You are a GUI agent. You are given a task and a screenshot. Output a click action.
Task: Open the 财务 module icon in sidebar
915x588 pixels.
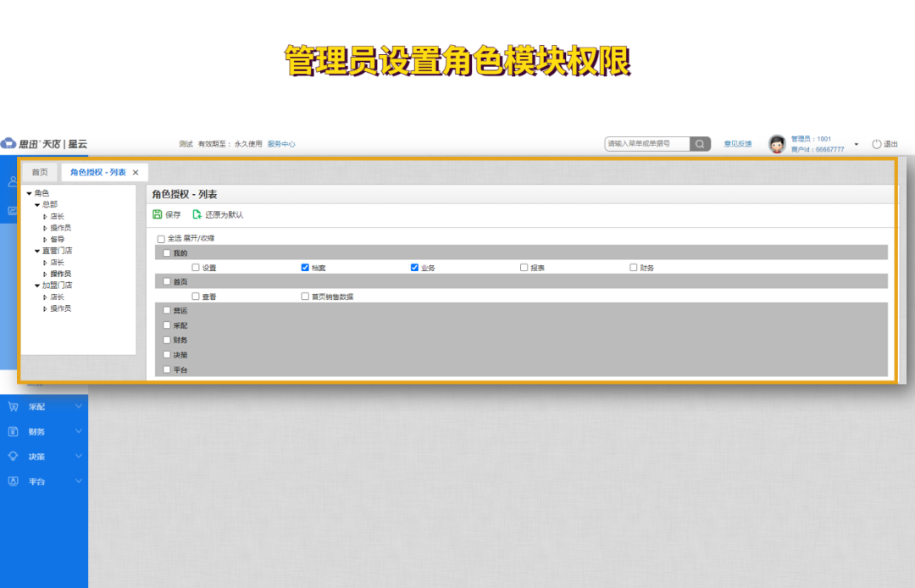coord(15,431)
